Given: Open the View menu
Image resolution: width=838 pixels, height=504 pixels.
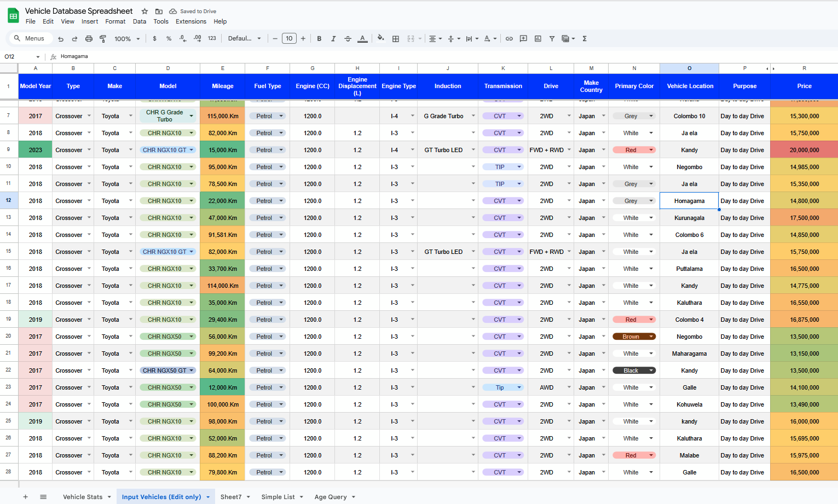Looking at the screenshot, I should click(x=68, y=22).
